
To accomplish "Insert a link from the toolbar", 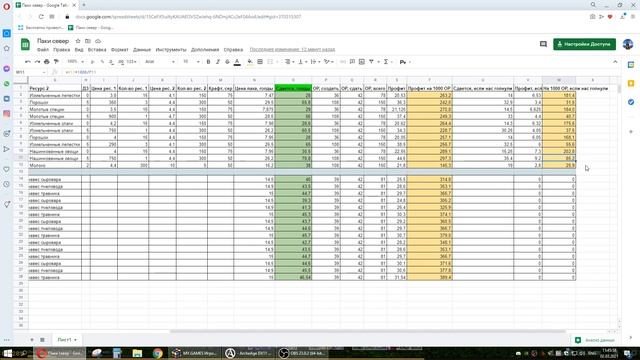I will pos(343,62).
